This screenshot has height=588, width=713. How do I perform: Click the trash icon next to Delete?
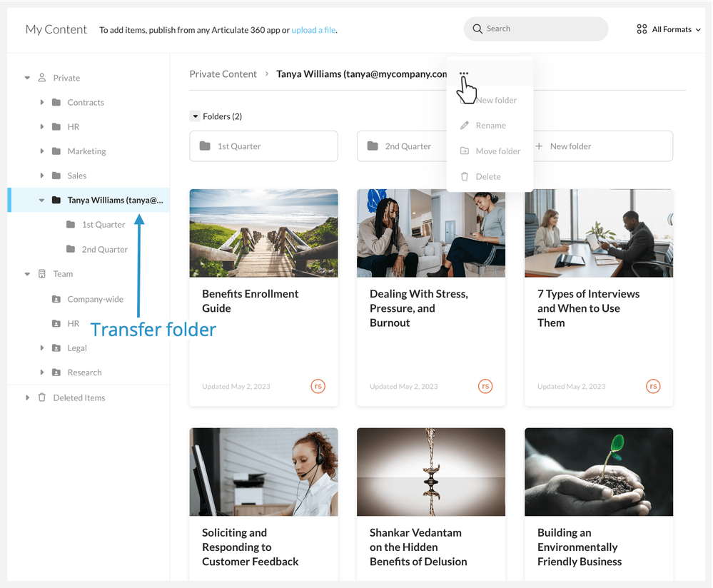(464, 176)
